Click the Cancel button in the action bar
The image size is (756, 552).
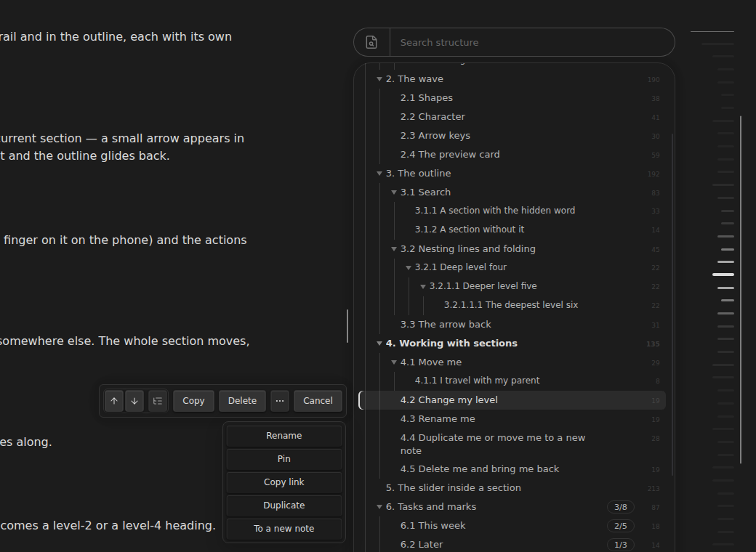[318, 401]
